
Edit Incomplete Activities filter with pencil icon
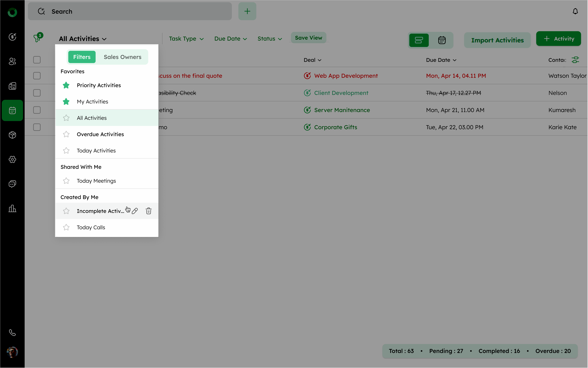tap(135, 211)
